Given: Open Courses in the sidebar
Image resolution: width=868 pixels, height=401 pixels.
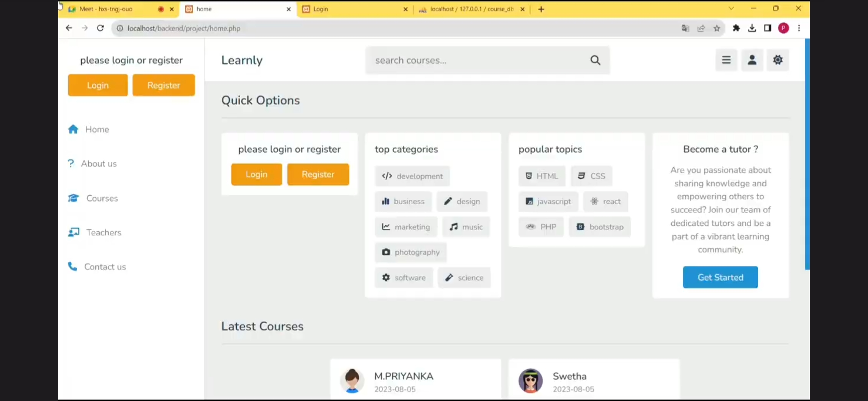Looking at the screenshot, I should coord(102,198).
